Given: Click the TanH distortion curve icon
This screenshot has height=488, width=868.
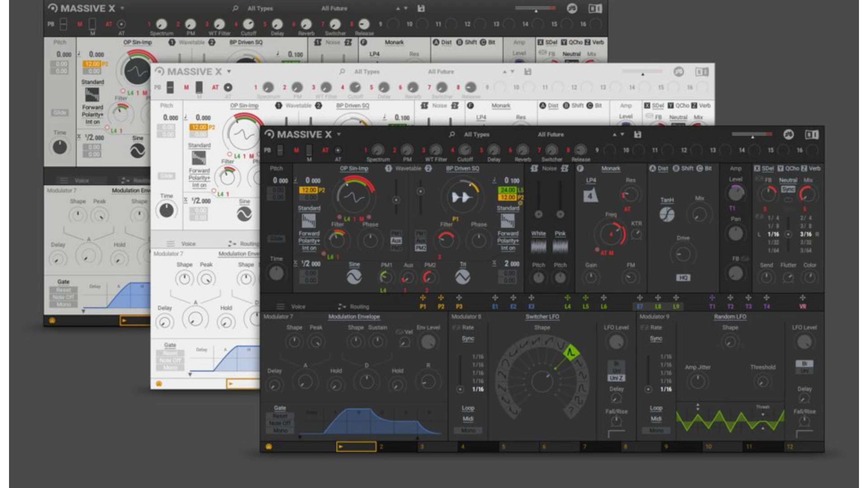Looking at the screenshot, I should click(667, 214).
